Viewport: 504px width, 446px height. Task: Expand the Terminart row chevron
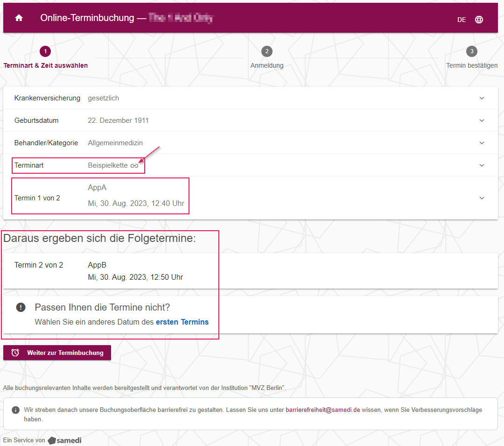pos(482,165)
